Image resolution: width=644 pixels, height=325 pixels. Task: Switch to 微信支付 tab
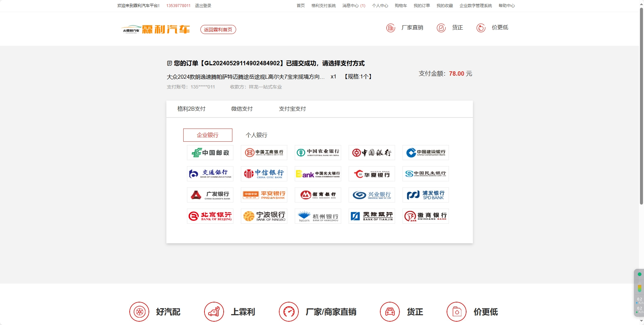tap(242, 109)
